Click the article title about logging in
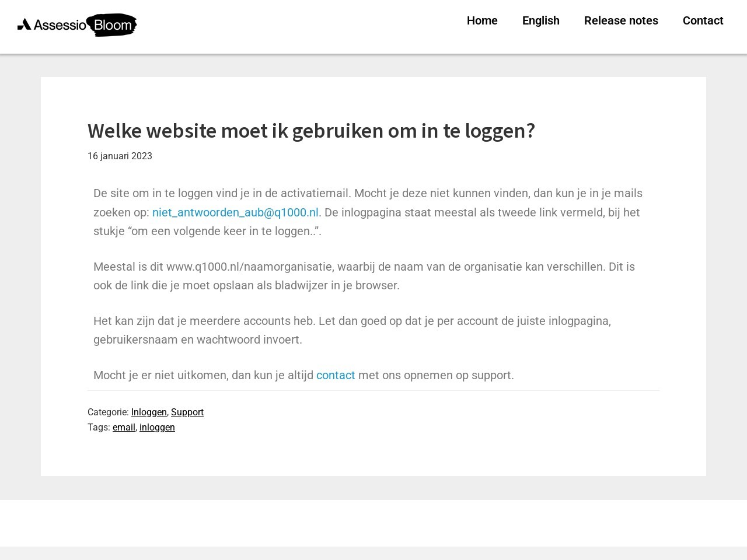This screenshot has width=747, height=560. pos(311,131)
